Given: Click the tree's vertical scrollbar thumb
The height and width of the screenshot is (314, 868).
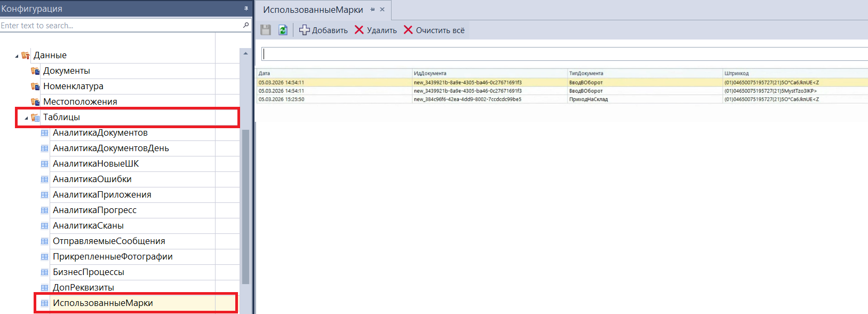Looking at the screenshot, I should pyautogui.click(x=245, y=207).
